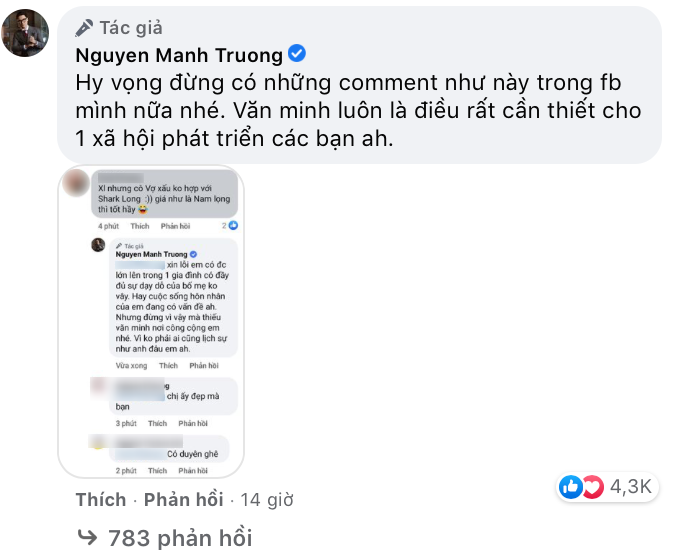Image resolution: width=674 pixels, height=554 pixels.
Task: Open the attached screenshot image
Action: [151, 321]
